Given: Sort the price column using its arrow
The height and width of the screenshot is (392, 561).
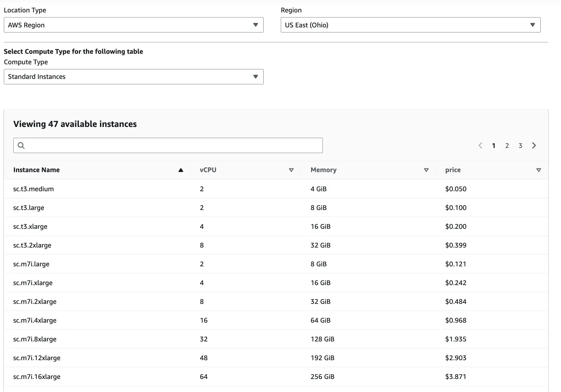Looking at the screenshot, I should [538, 170].
